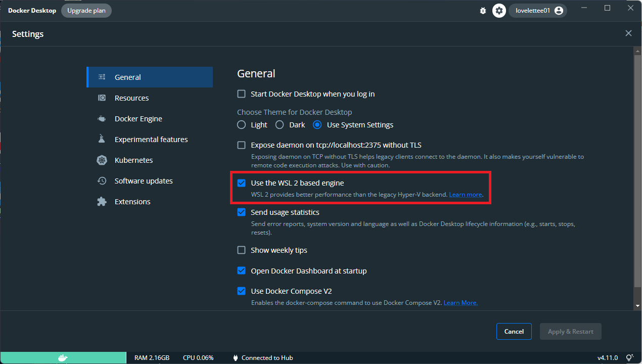Viewport: 642px width, 364px height.
Task: Uncheck Use Docker Compose V2
Action: (x=241, y=291)
